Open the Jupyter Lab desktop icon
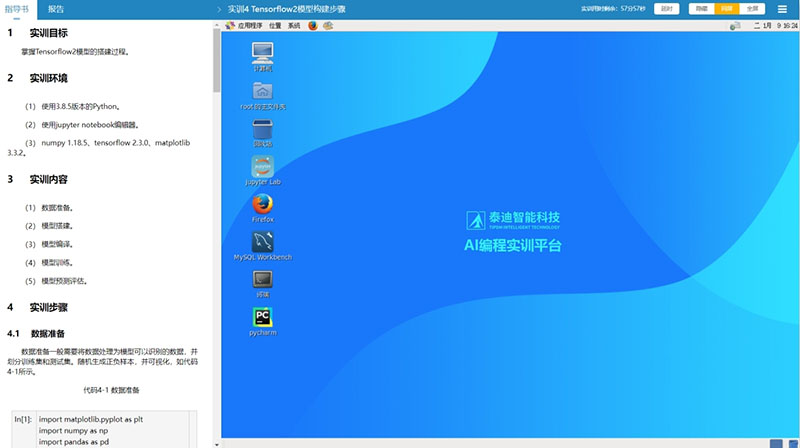 (263, 167)
